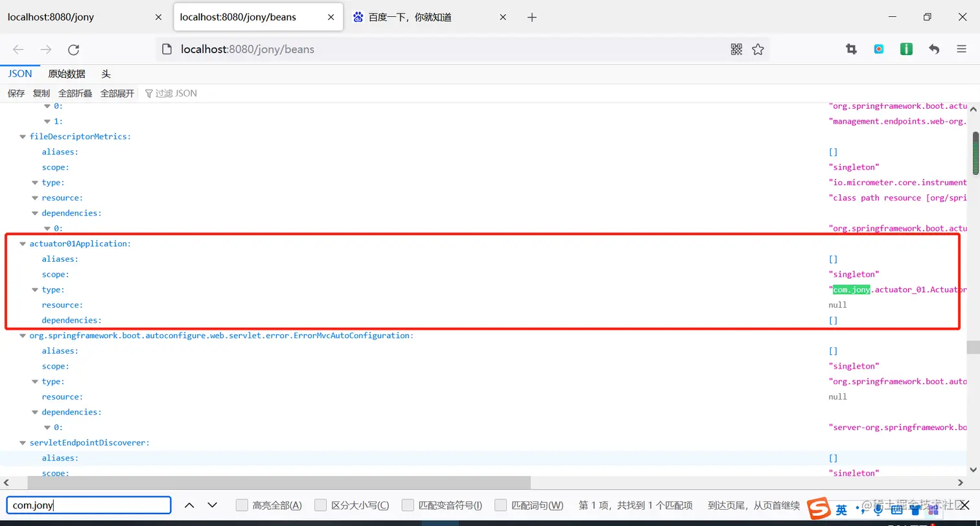Click the "io.micrometer.core.instrument value
The width and height of the screenshot is (980, 526).
click(x=898, y=183)
